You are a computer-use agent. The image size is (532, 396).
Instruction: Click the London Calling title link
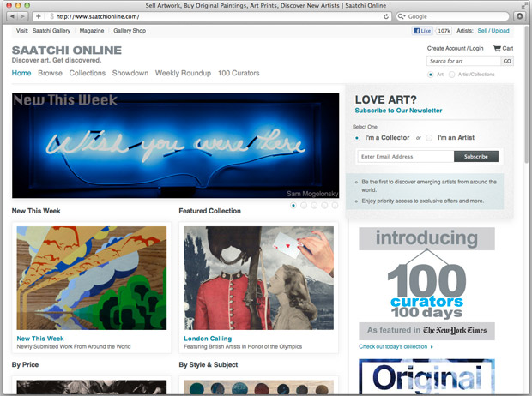coord(208,339)
